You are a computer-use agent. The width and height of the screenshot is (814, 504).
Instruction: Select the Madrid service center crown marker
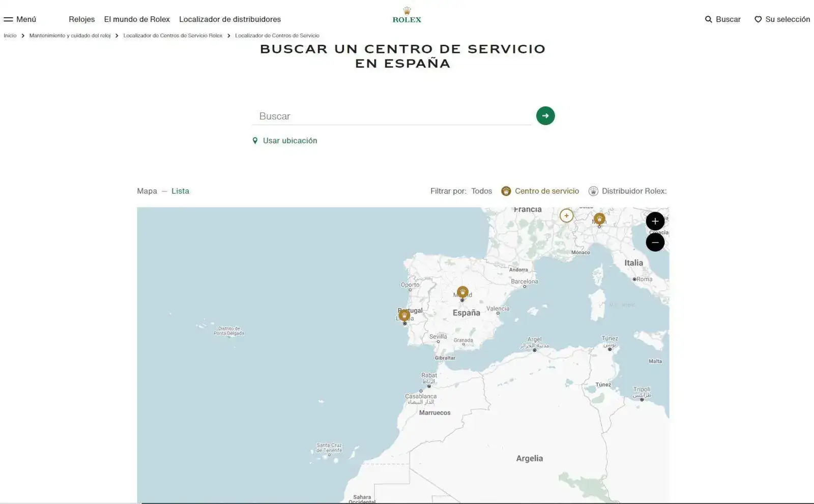462,292
